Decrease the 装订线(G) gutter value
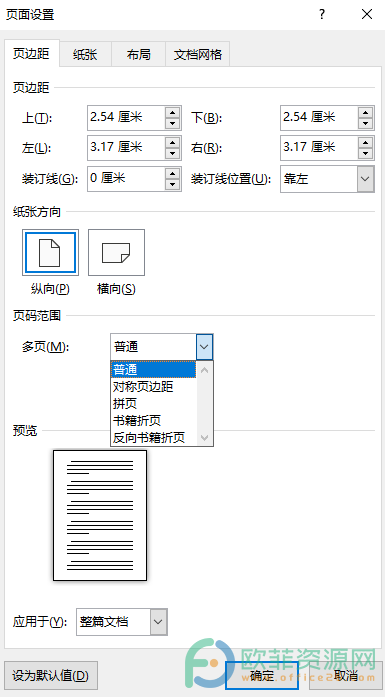Viewport: 385px width, 697px height. pyautogui.click(x=172, y=185)
